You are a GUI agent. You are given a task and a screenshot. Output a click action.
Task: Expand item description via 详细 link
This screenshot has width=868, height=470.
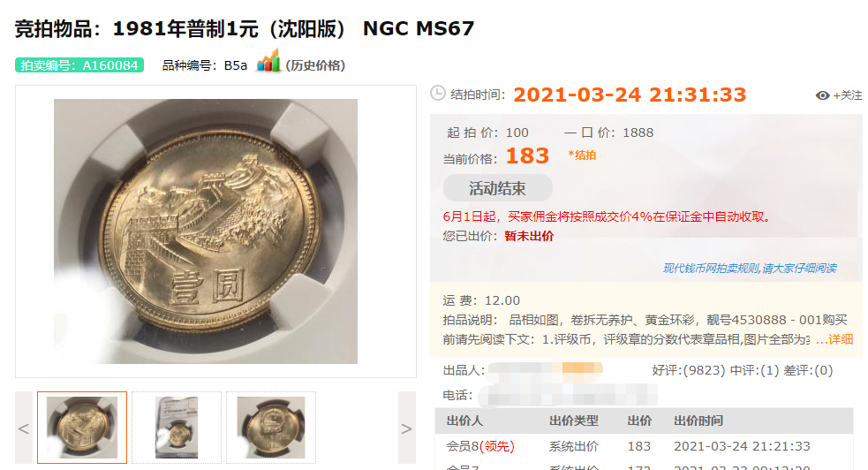834,339
